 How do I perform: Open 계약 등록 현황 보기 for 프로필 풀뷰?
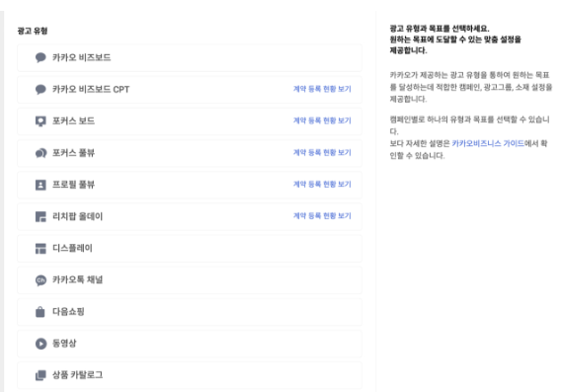[x=322, y=185]
